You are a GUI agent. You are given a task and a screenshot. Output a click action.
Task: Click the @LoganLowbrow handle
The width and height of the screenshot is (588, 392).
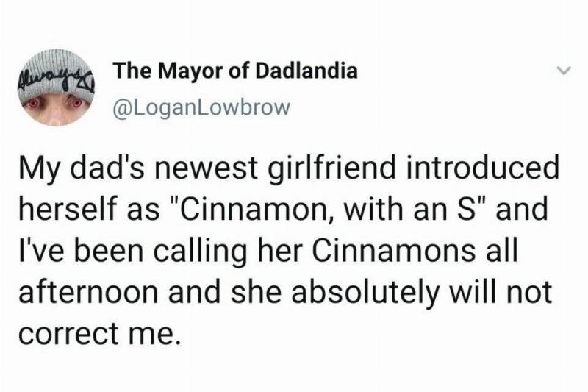point(201,106)
